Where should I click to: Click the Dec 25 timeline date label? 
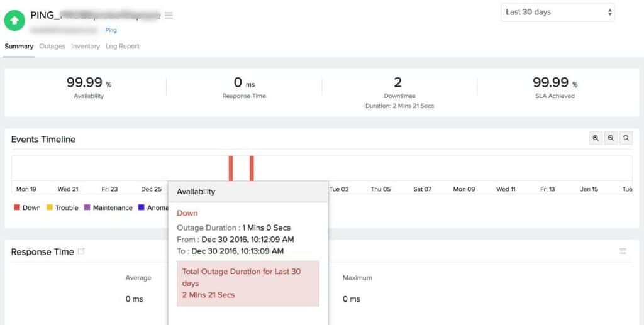click(x=151, y=189)
